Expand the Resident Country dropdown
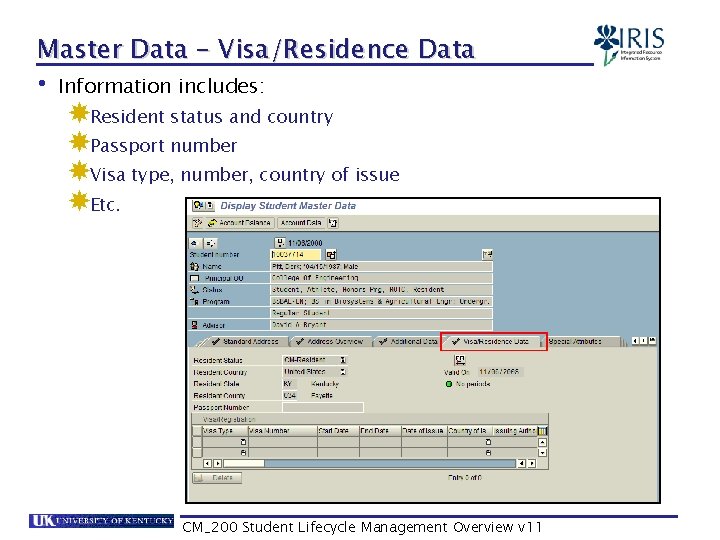Image resolution: width=720 pixels, height=540 pixels. tap(343, 371)
